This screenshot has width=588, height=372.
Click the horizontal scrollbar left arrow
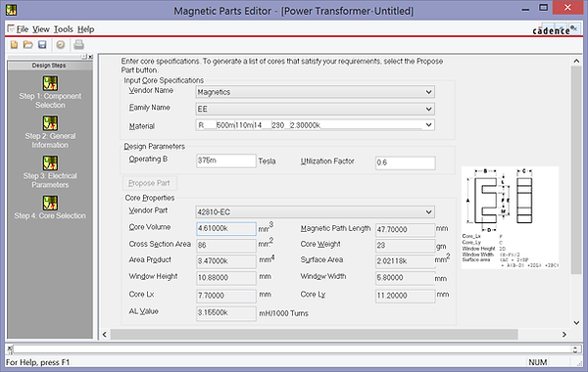pos(105,335)
